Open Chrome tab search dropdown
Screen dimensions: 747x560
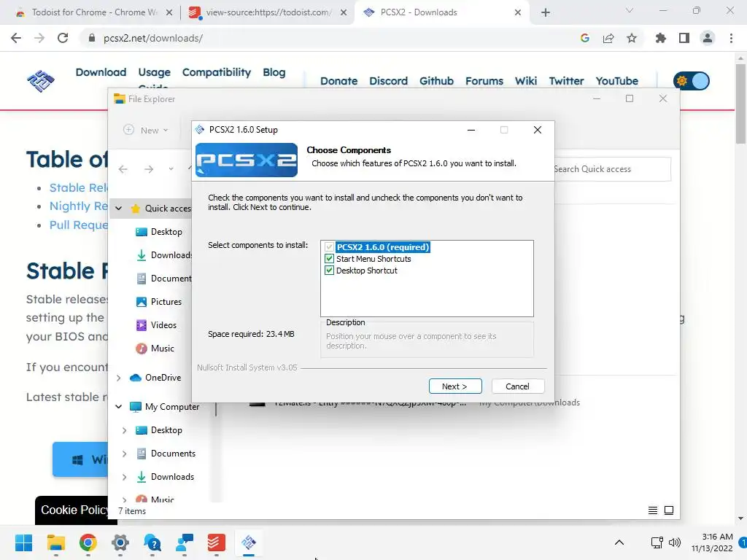tap(630, 10)
